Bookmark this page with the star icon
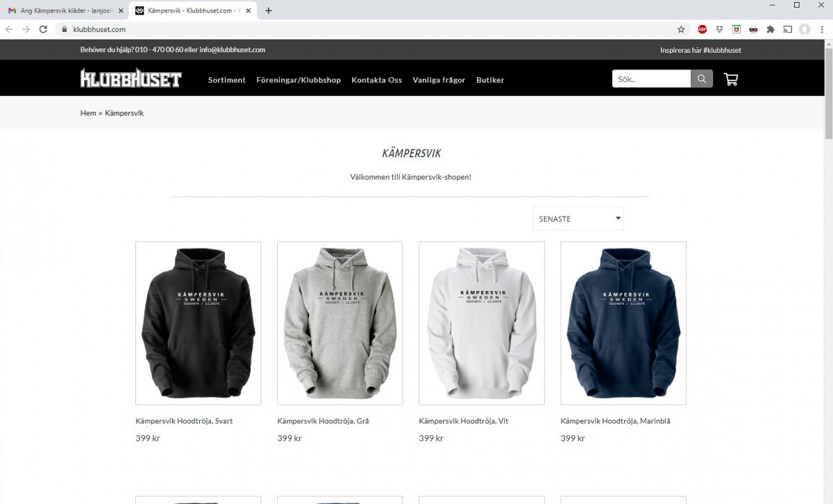This screenshot has width=833, height=504. click(681, 29)
